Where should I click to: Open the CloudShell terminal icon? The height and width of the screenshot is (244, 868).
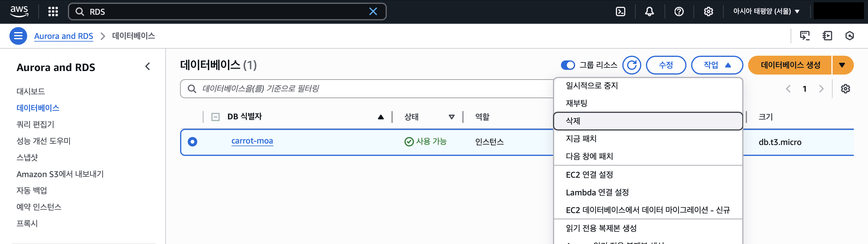pos(620,11)
